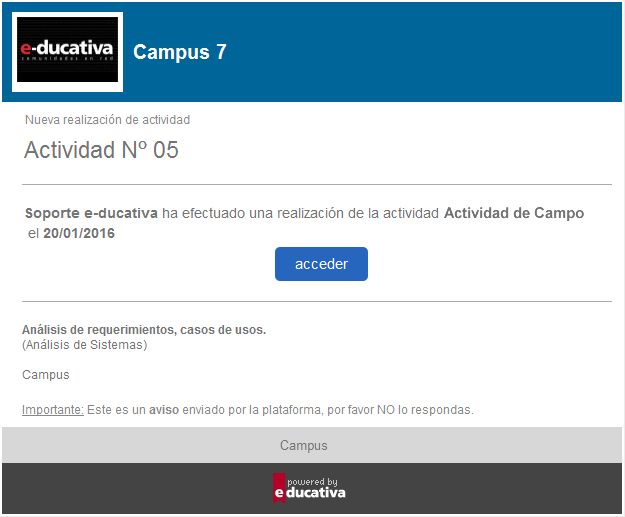Click the e-ducativa logo in the header
Viewport: 625px width, 517px height.
click(67, 51)
